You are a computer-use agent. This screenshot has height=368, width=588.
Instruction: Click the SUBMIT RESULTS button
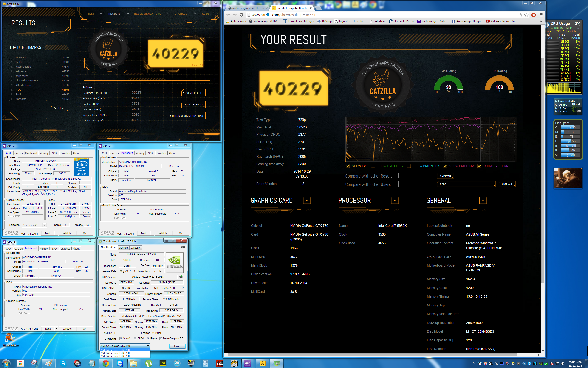[194, 93]
